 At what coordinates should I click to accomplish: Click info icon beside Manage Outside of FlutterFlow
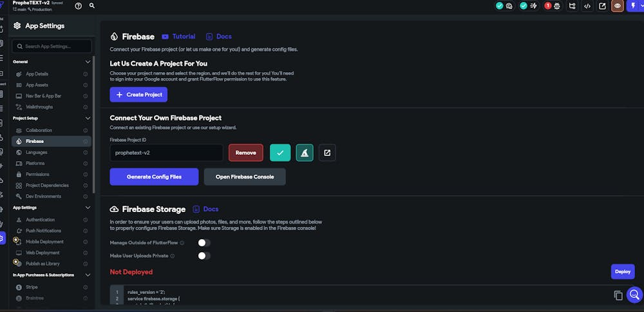click(182, 243)
